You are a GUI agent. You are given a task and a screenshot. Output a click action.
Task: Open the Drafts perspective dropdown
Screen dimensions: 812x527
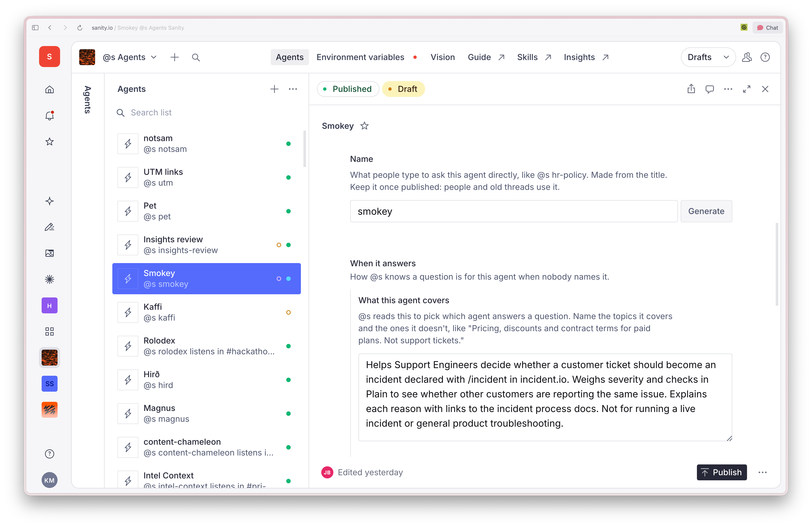coord(708,57)
